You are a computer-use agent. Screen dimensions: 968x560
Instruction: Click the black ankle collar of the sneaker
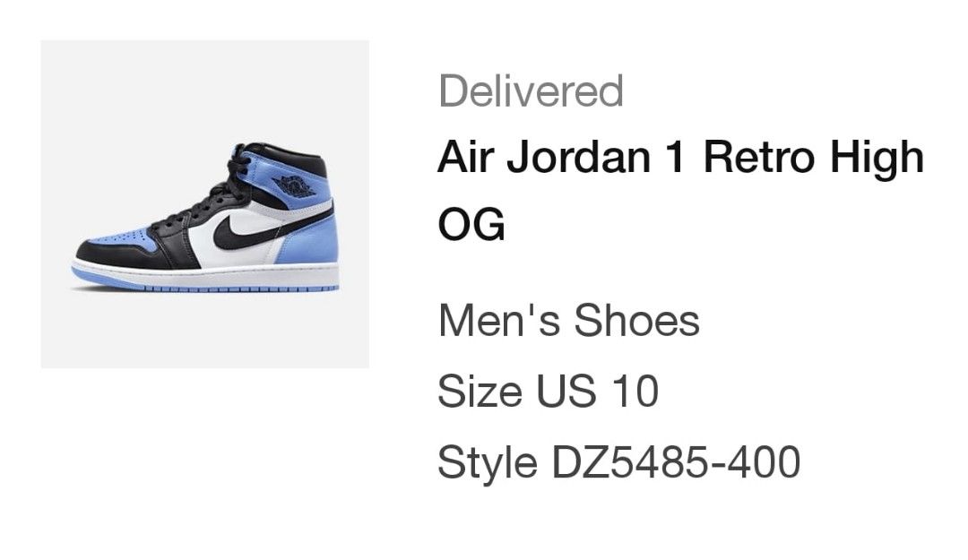[289, 159]
